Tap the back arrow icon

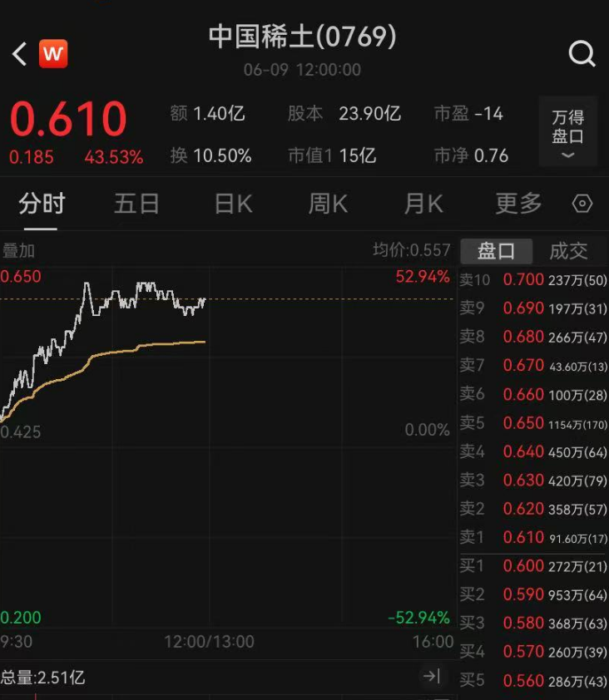[x=20, y=54]
